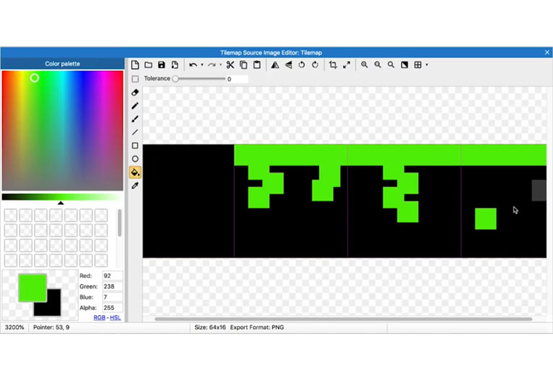Switch color mode via RGB link
The height and width of the screenshot is (392, 553).
pos(99,317)
